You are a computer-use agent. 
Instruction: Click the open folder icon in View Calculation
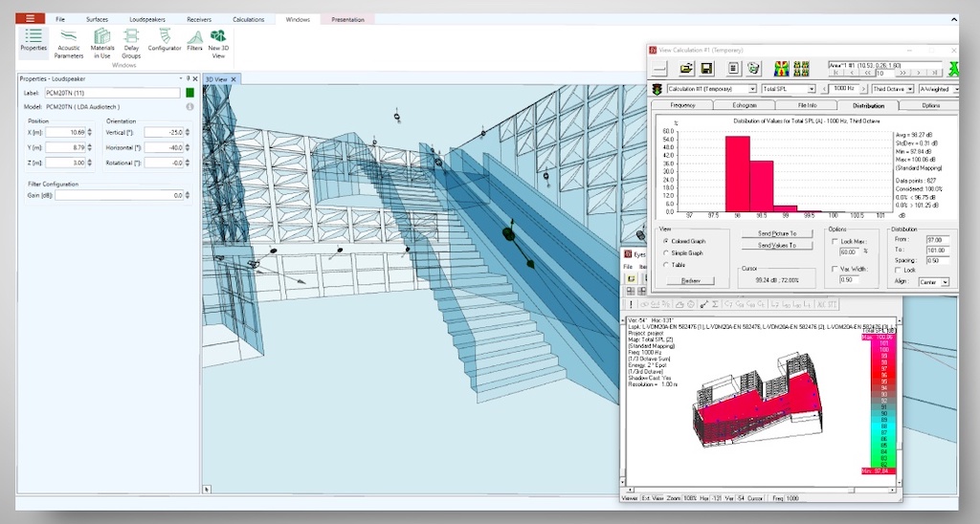click(x=686, y=69)
